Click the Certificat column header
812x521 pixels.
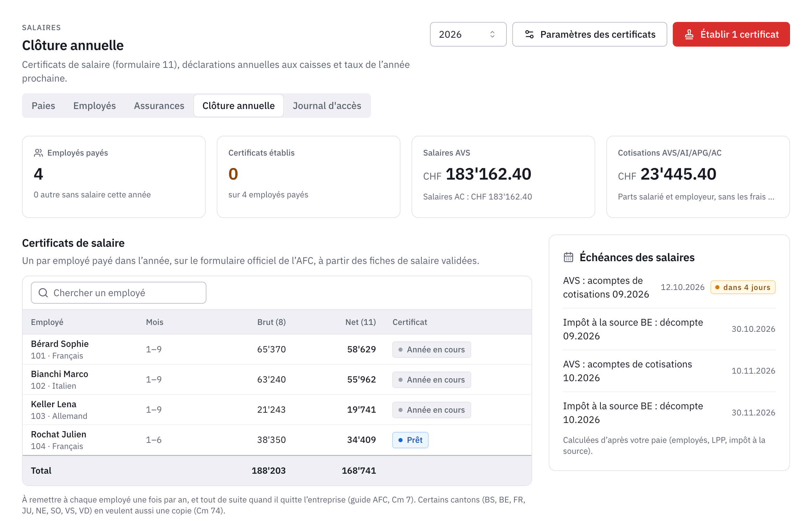[410, 322]
